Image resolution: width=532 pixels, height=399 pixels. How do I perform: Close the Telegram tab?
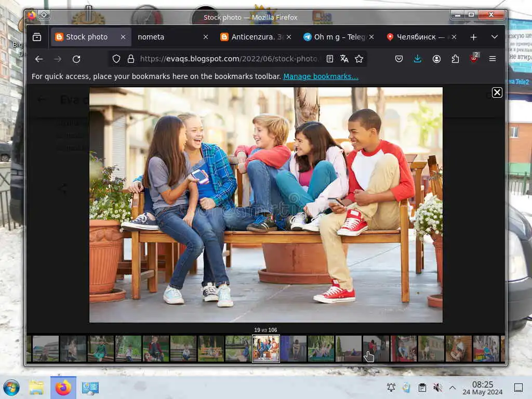click(x=371, y=37)
